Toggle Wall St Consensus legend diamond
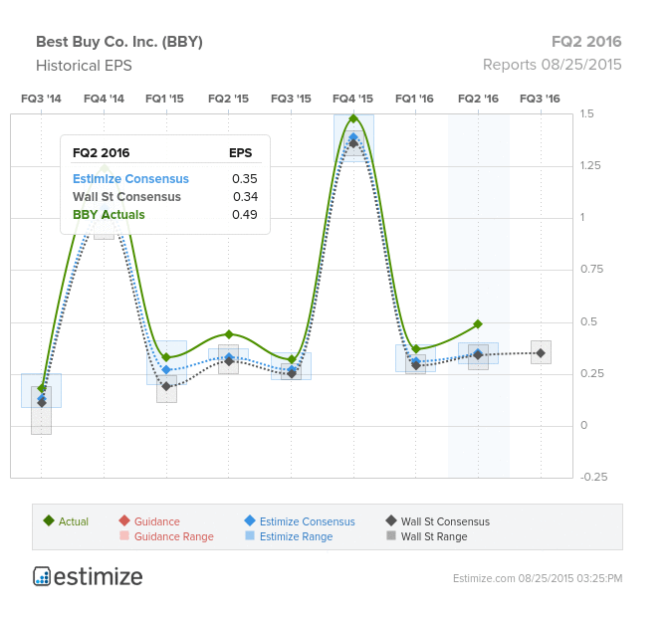Image resolution: width=672 pixels, height=617 pixels. click(x=391, y=520)
